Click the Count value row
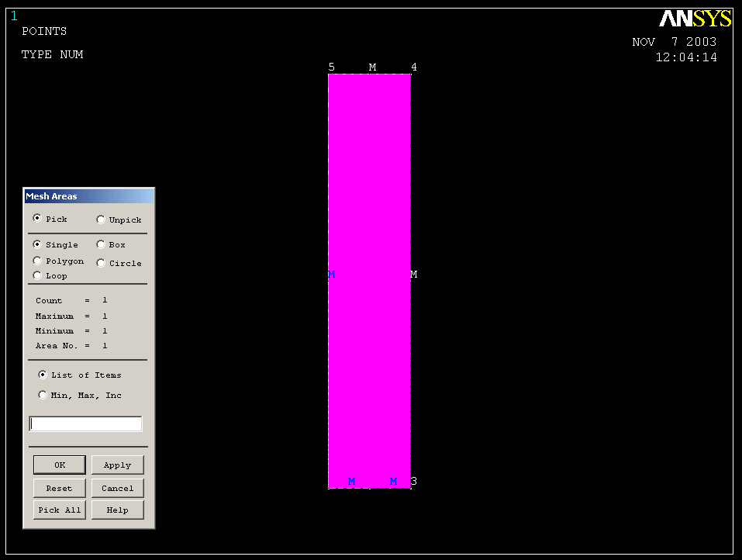This screenshot has width=742, height=560. click(x=71, y=300)
